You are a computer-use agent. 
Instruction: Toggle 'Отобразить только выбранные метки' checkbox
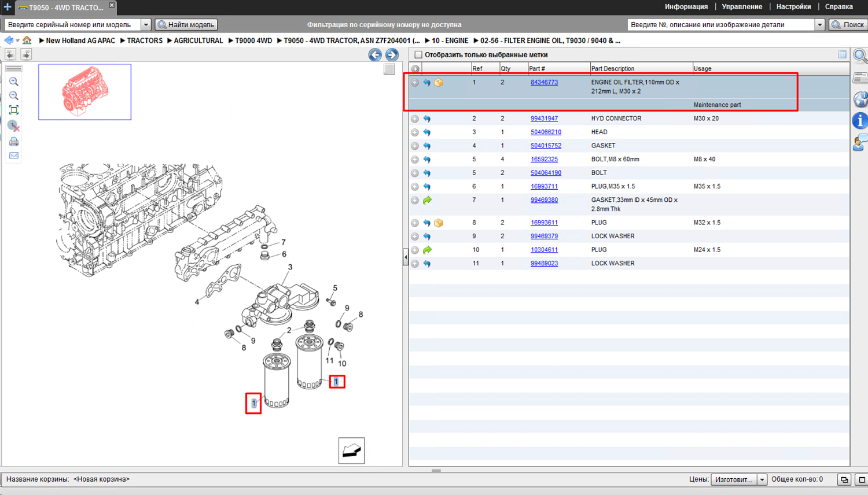(x=418, y=55)
